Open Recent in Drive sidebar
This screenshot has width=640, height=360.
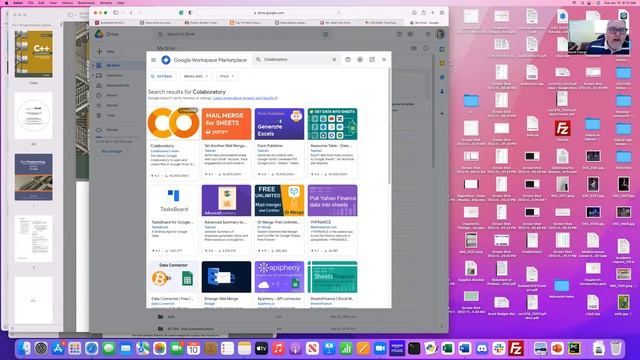pos(111,95)
